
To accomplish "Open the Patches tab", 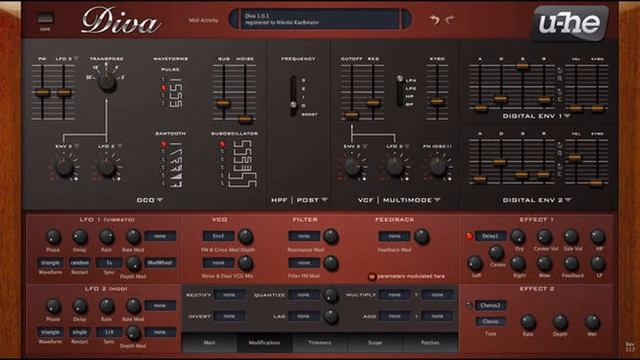I will (x=430, y=343).
